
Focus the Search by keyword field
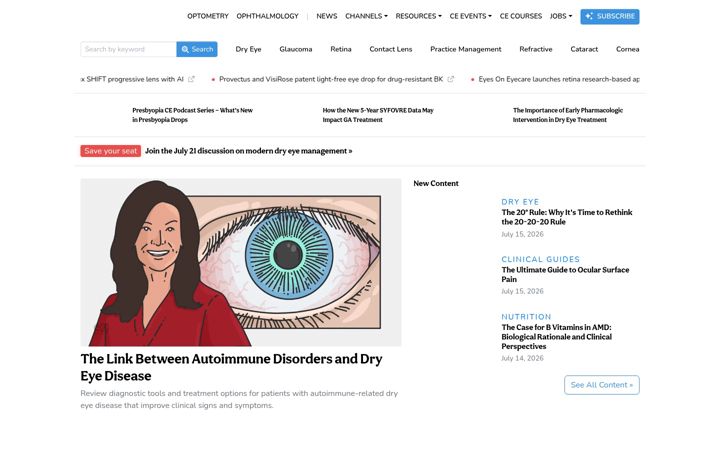(128, 49)
